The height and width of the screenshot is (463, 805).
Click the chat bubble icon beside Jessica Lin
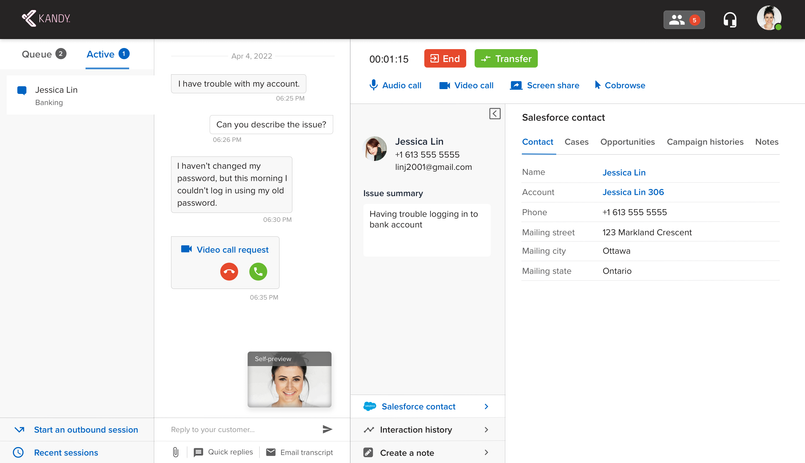click(22, 91)
